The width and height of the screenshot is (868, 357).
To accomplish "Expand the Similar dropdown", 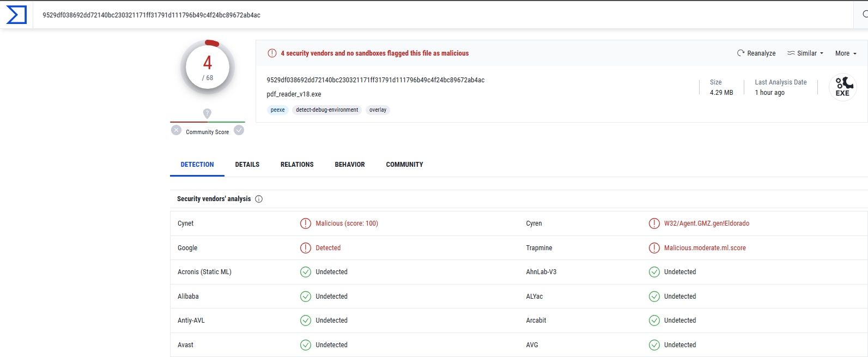I will (805, 53).
